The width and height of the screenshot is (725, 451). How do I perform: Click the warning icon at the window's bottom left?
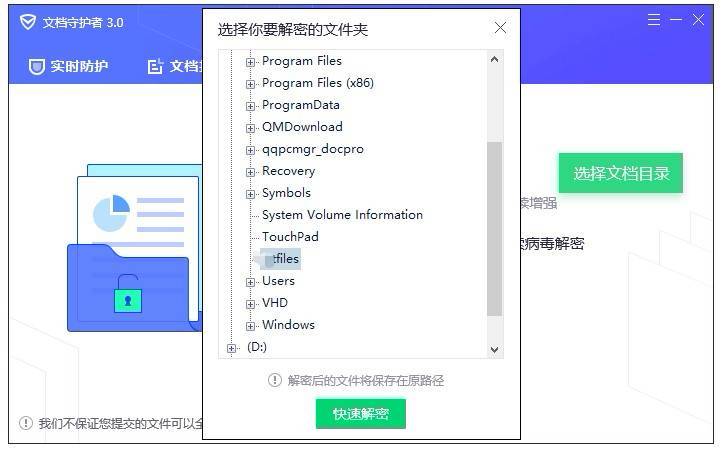pos(26,423)
